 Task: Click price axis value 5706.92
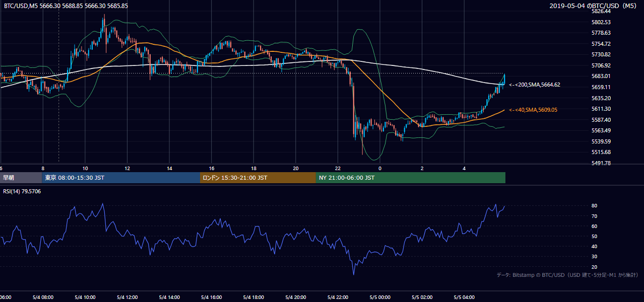tap(601, 65)
